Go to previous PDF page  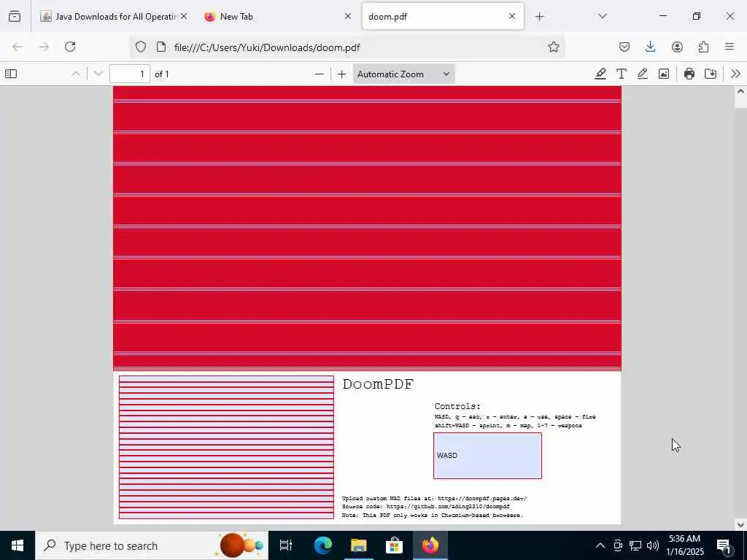click(76, 74)
